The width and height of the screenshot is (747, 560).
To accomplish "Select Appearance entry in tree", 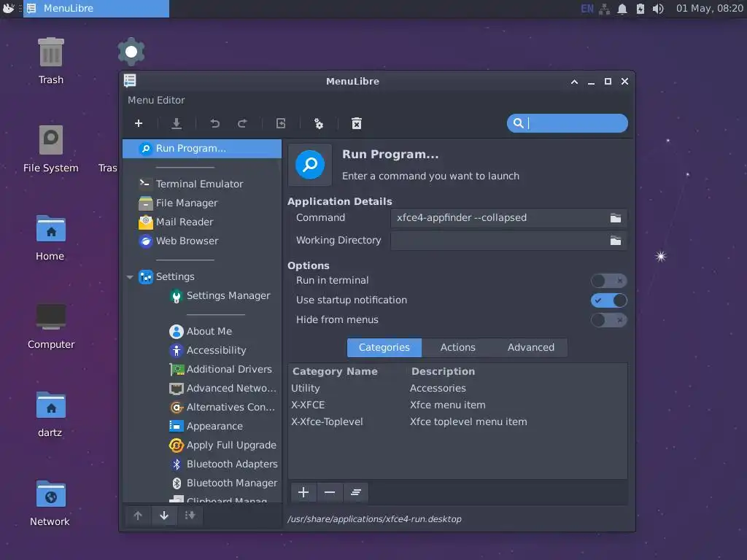I will click(202, 426).
